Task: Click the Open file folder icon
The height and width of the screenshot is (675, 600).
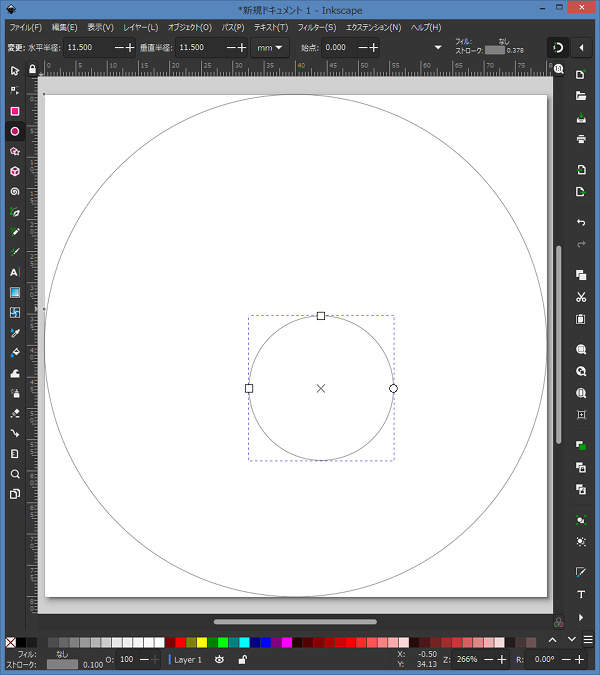Action: pos(581,96)
